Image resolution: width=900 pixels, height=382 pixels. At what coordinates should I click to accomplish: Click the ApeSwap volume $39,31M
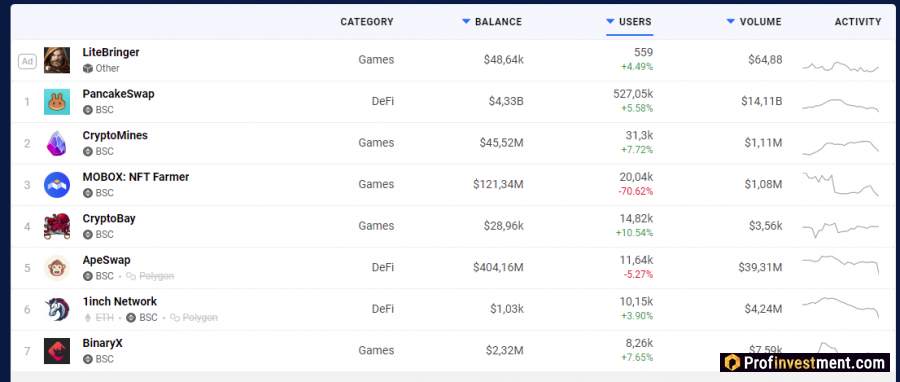pyautogui.click(x=760, y=267)
